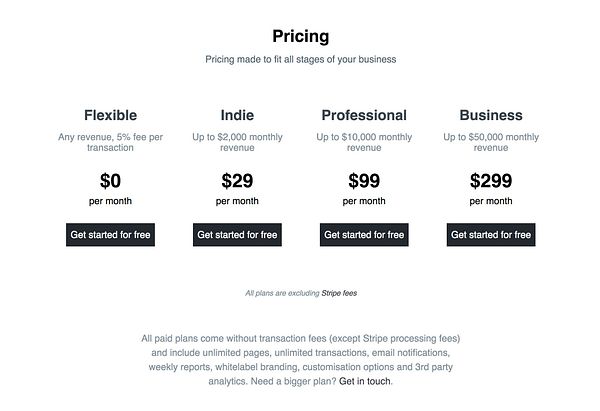Click the Business plan heading

coord(491,115)
